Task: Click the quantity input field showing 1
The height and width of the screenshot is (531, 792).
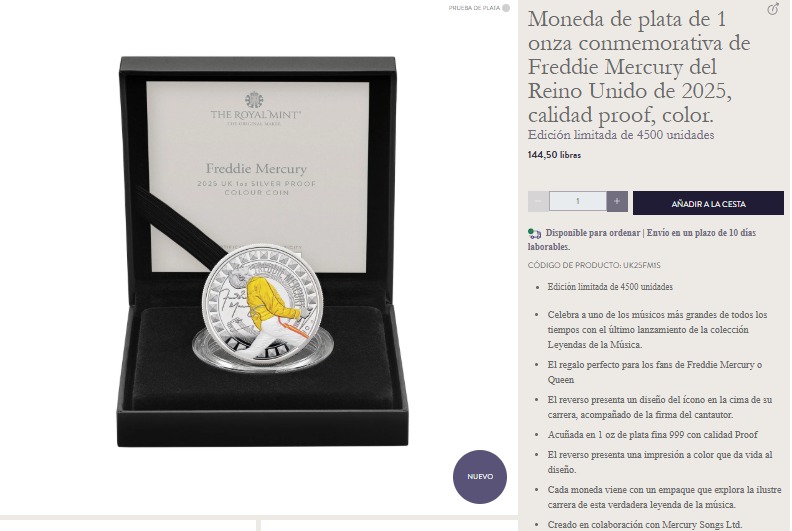Action: point(577,201)
